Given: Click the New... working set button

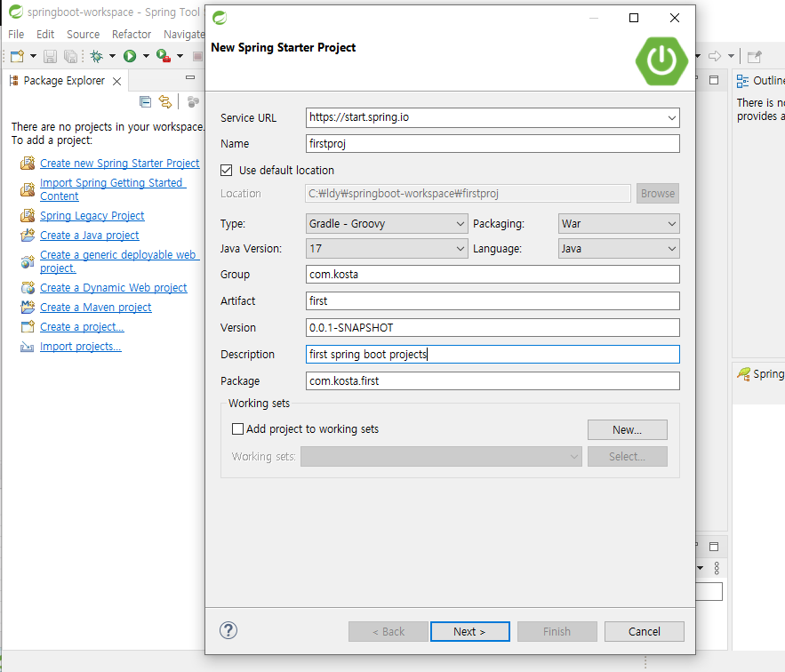Looking at the screenshot, I should pos(628,429).
